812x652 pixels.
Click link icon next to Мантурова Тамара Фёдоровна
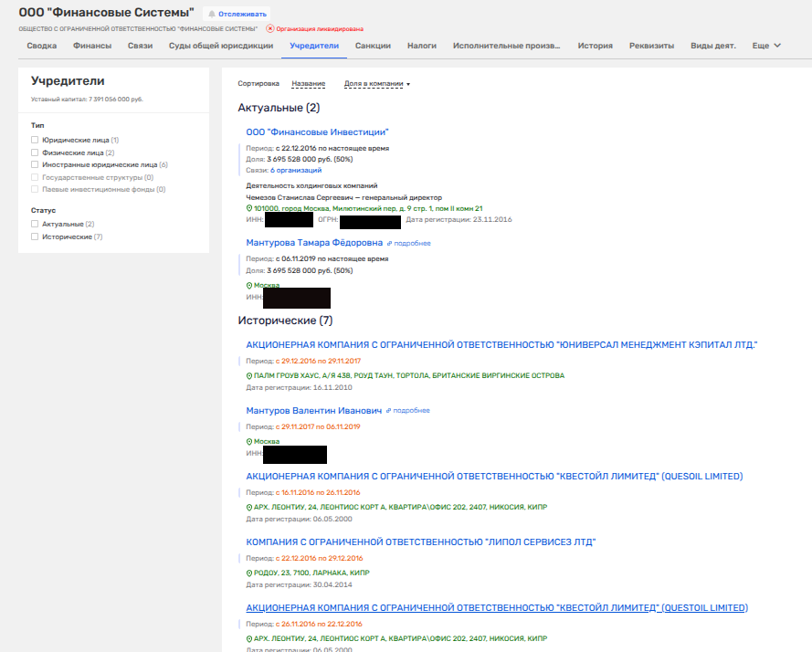(389, 244)
